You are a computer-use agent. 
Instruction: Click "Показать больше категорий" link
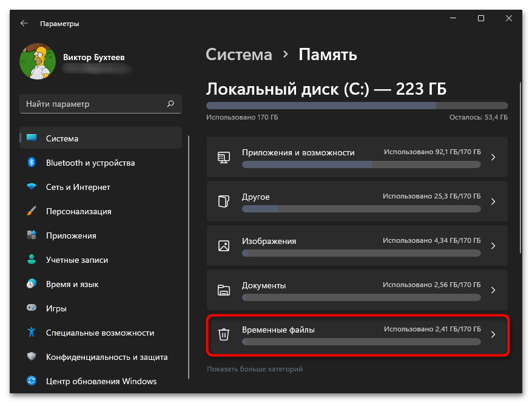255,369
